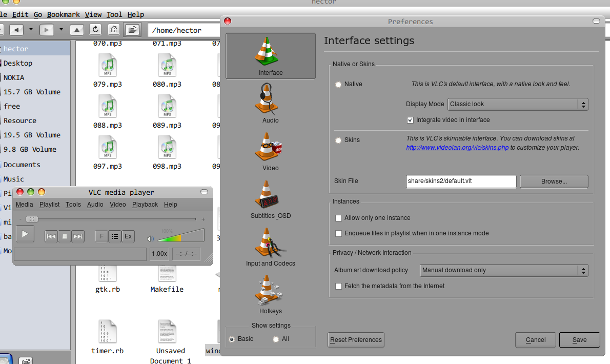Image resolution: width=610 pixels, height=364 pixels.
Task: Click the VLC volume slider
Action: click(x=181, y=235)
